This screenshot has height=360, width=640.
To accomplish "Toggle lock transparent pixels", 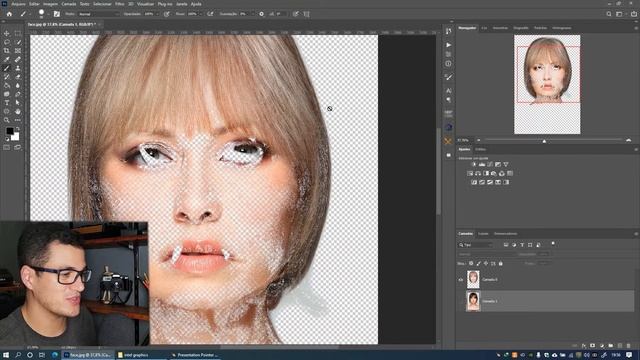I will pyautogui.click(x=471, y=264).
